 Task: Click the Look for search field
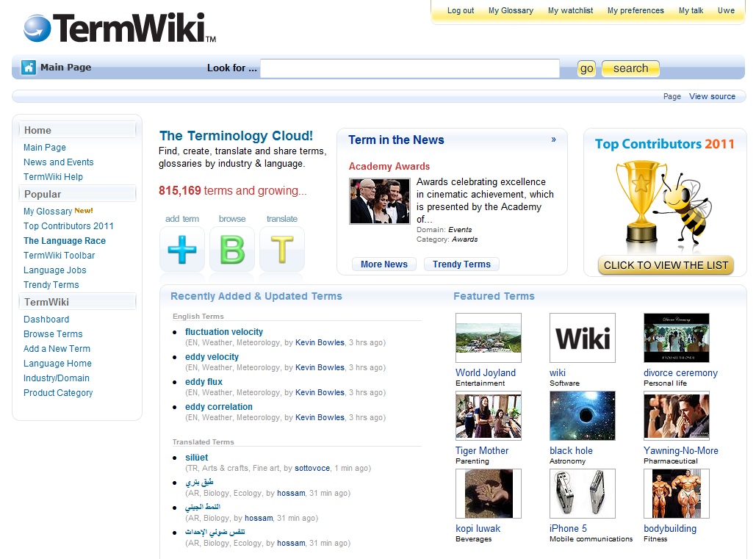tap(410, 68)
